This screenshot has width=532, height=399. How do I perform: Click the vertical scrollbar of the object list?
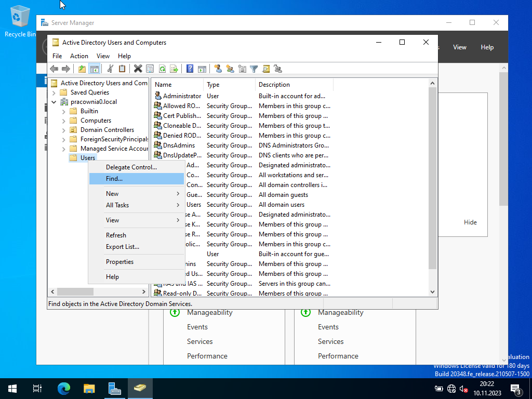pyautogui.click(x=432, y=178)
